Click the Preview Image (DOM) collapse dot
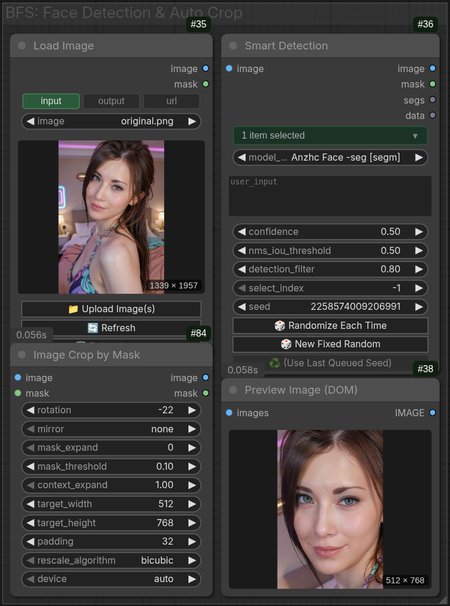 (x=233, y=390)
